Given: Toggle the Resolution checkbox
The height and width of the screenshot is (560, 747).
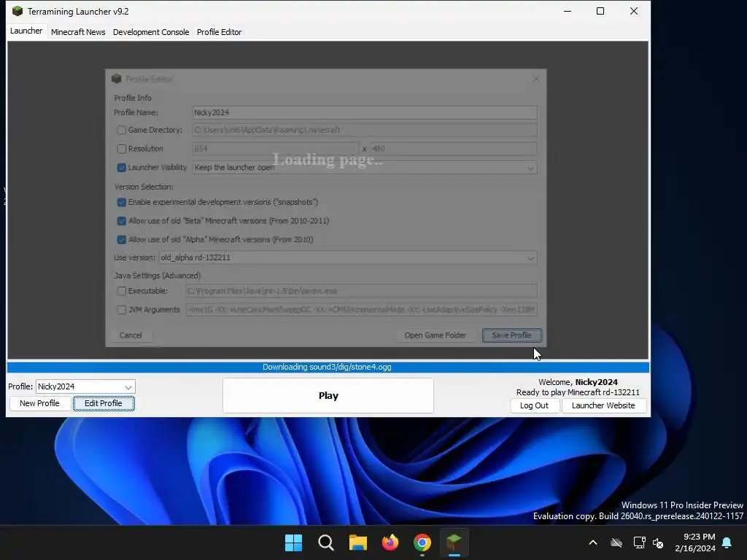Looking at the screenshot, I should pyautogui.click(x=122, y=149).
